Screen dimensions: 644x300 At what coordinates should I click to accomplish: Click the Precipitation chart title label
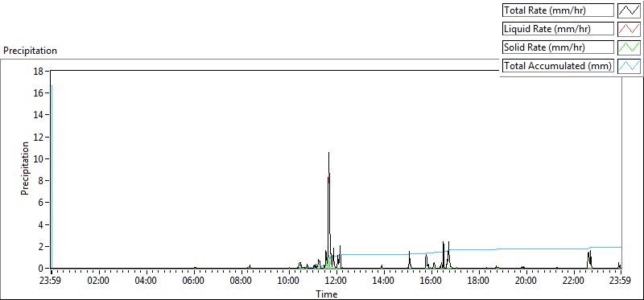coord(30,51)
